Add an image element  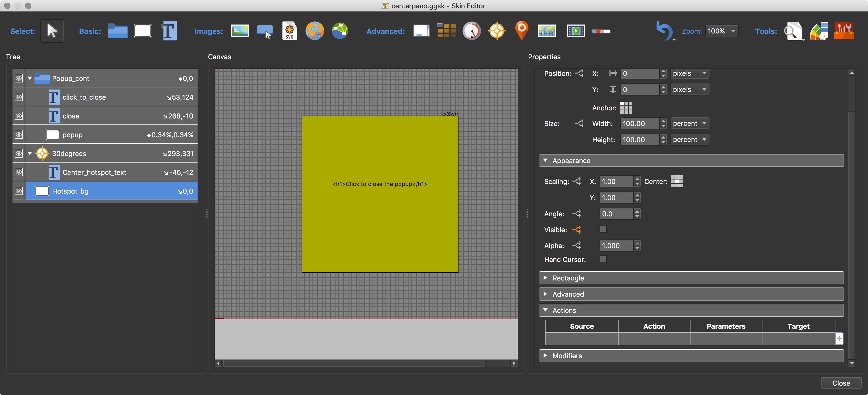(x=240, y=31)
